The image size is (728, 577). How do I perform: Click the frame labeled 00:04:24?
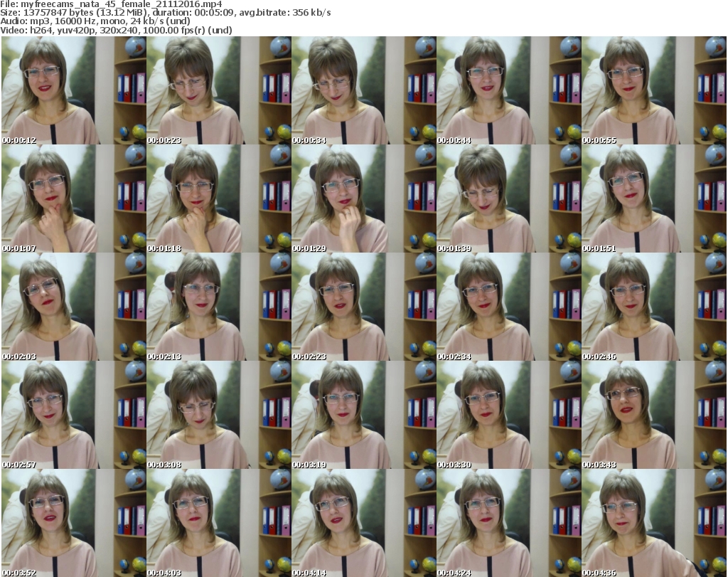[x=509, y=523]
